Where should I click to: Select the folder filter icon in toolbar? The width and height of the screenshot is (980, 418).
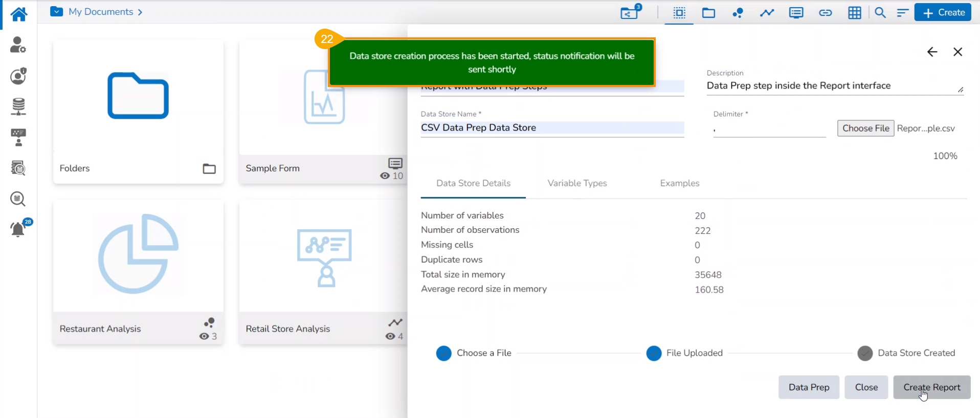(x=708, y=13)
